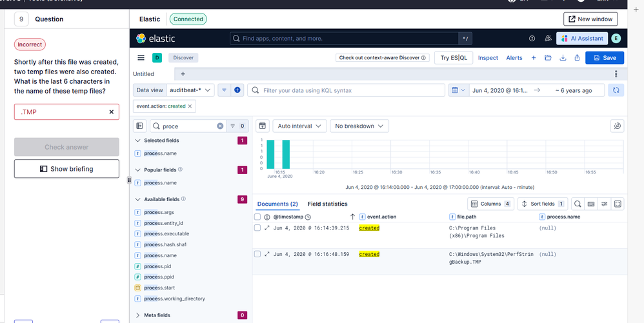Screen dimensions: 644x323
Task: Open the Elastic hamburger navigation menu
Action: pyautogui.click(x=141, y=58)
